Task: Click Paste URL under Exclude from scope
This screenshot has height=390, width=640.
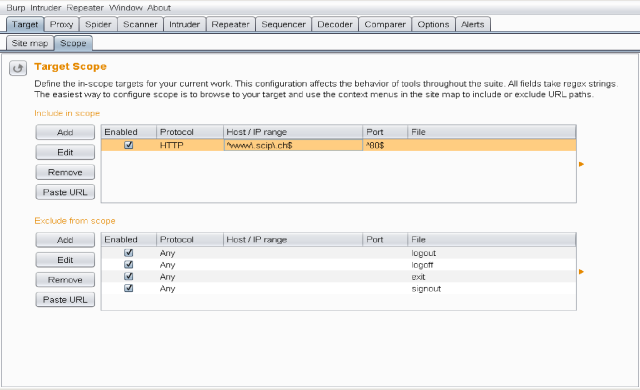Action: coord(65,300)
